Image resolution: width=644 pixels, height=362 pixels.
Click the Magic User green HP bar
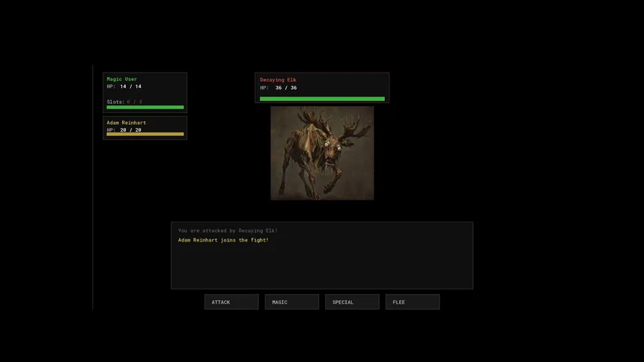point(145,107)
